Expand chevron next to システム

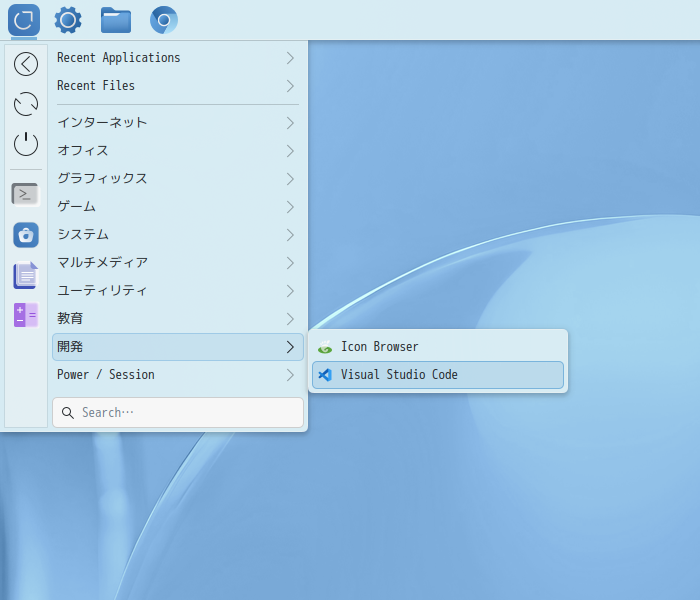290,235
